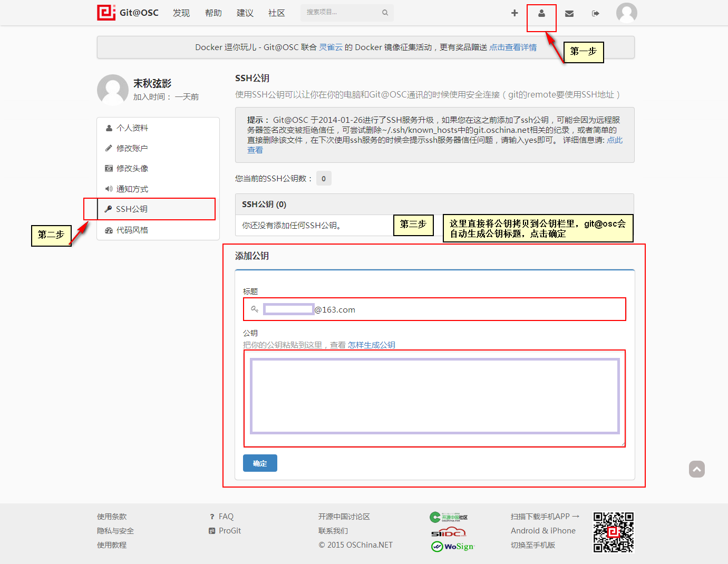The image size is (728, 564).
Task: Open the ProGit footer link
Action: tap(230, 531)
